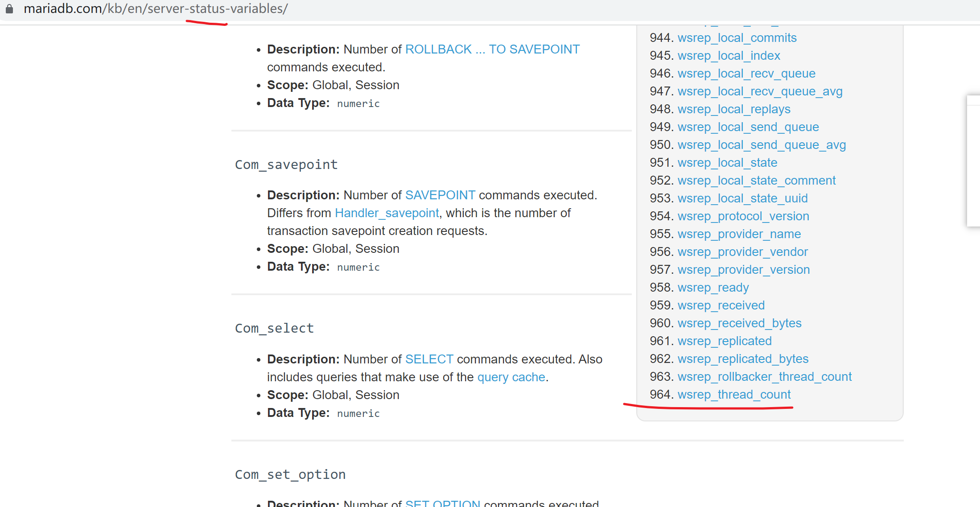This screenshot has width=980, height=507.
Task: Open the SELECT command link
Action: click(429, 359)
